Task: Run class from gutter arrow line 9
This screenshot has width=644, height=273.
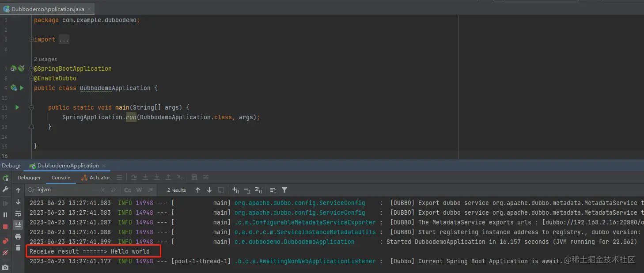Action: tap(22, 88)
